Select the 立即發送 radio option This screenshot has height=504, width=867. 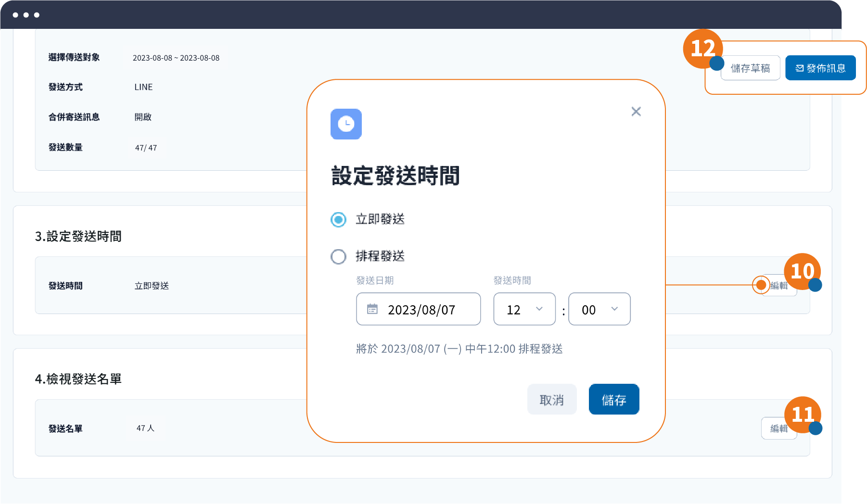coord(339,220)
